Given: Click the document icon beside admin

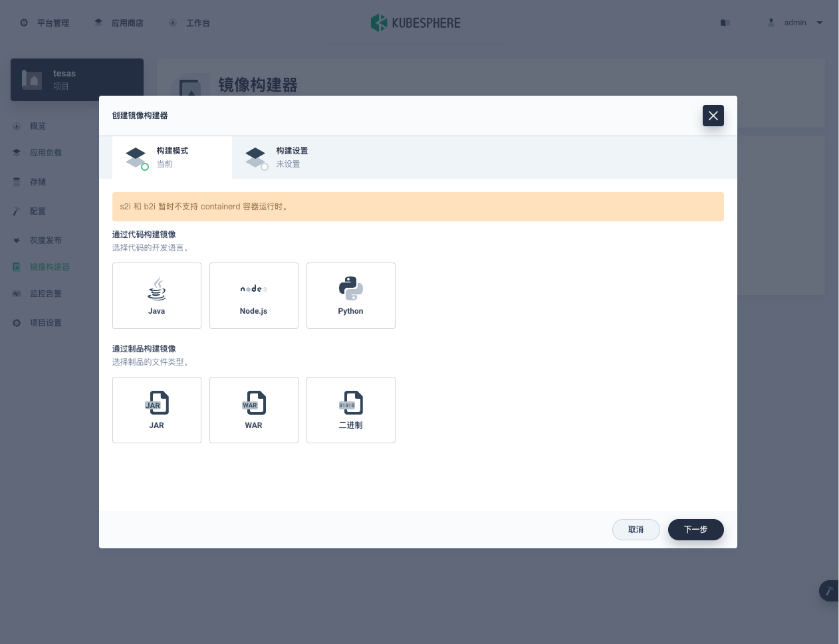Looking at the screenshot, I should click(725, 23).
